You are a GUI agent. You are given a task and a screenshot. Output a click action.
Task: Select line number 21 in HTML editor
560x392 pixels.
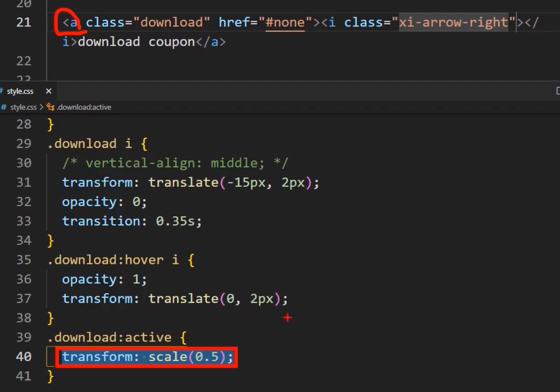24,22
